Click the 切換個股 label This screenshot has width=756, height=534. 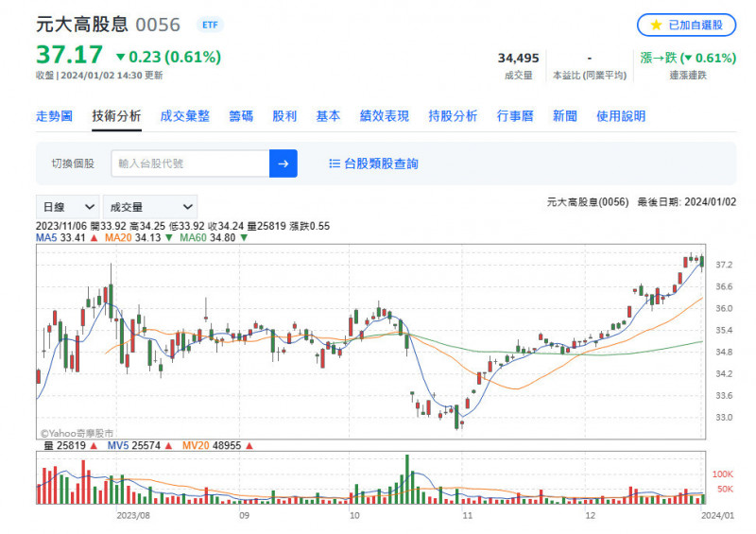coord(73,164)
